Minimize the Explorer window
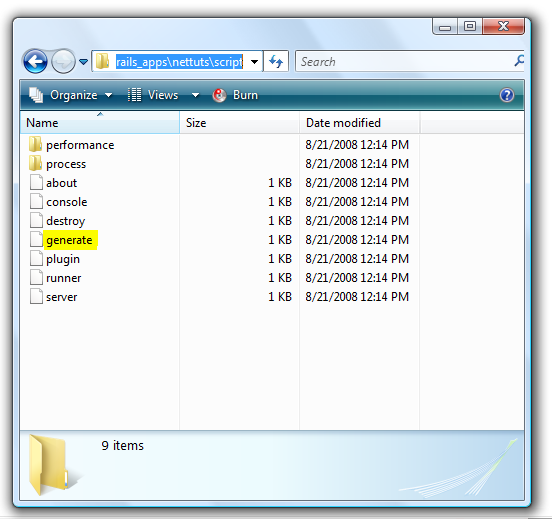 tap(445, 27)
